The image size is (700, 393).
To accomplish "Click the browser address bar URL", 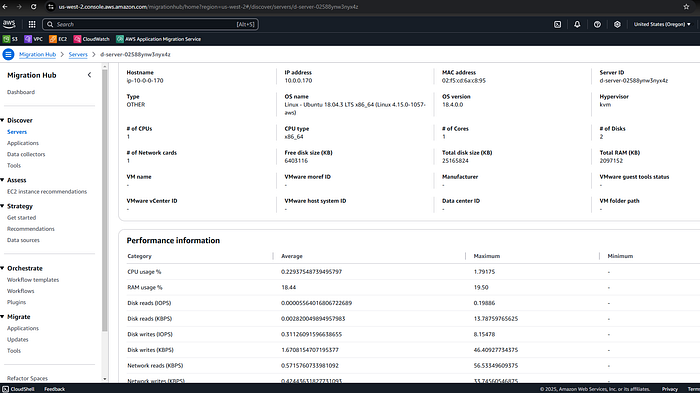I will coord(208,7).
